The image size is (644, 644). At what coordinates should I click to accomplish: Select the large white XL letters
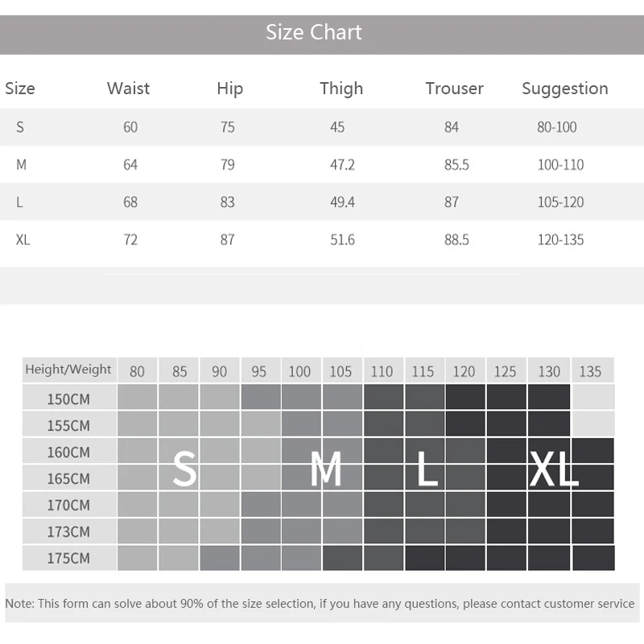[x=553, y=469]
